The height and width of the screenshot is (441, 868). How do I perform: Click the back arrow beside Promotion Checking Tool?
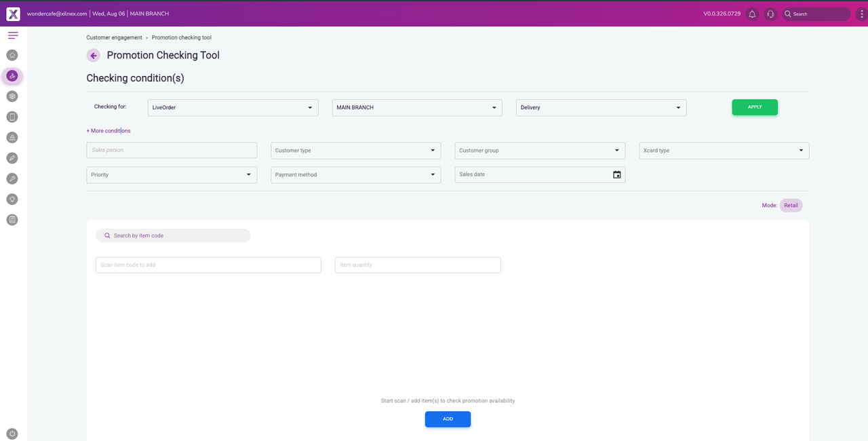tap(94, 56)
